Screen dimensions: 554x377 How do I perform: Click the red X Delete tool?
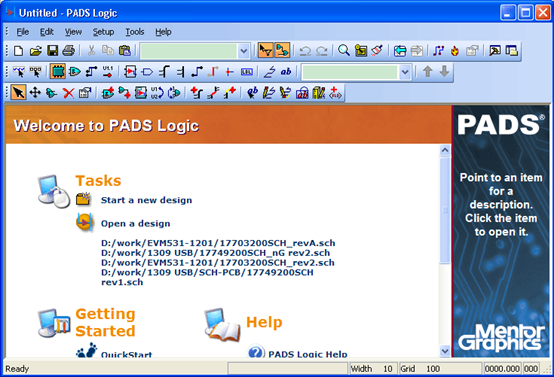pos(68,93)
